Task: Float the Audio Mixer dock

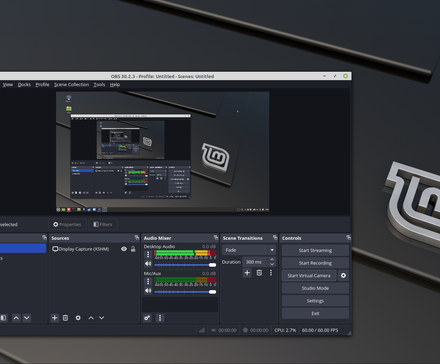Action: point(216,237)
